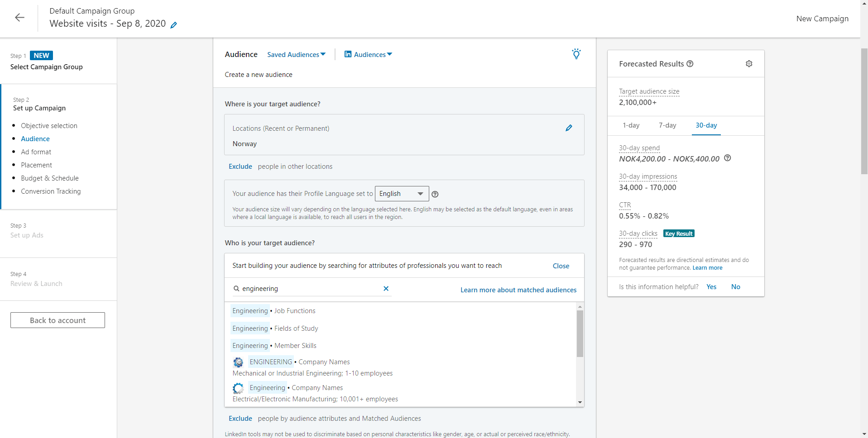Click the 30-day clicks label
868x438 pixels.
(x=638, y=233)
